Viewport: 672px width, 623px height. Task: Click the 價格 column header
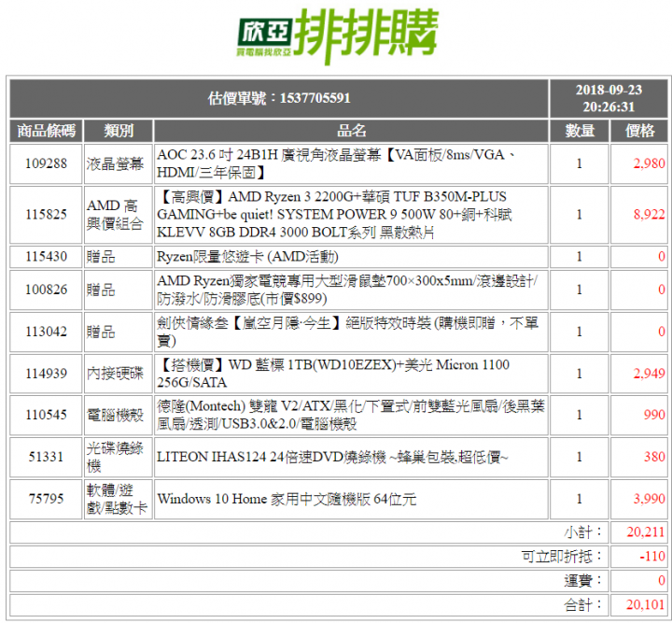point(639,131)
